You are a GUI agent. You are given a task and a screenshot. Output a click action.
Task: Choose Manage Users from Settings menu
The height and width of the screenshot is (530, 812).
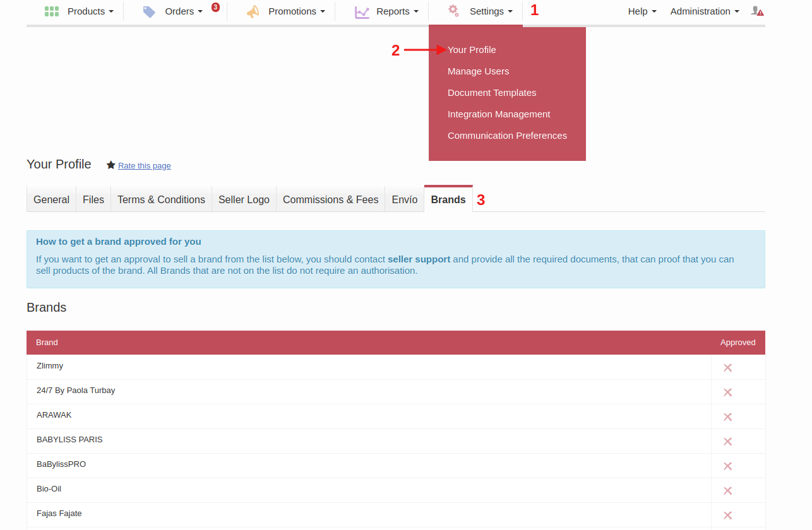click(478, 71)
